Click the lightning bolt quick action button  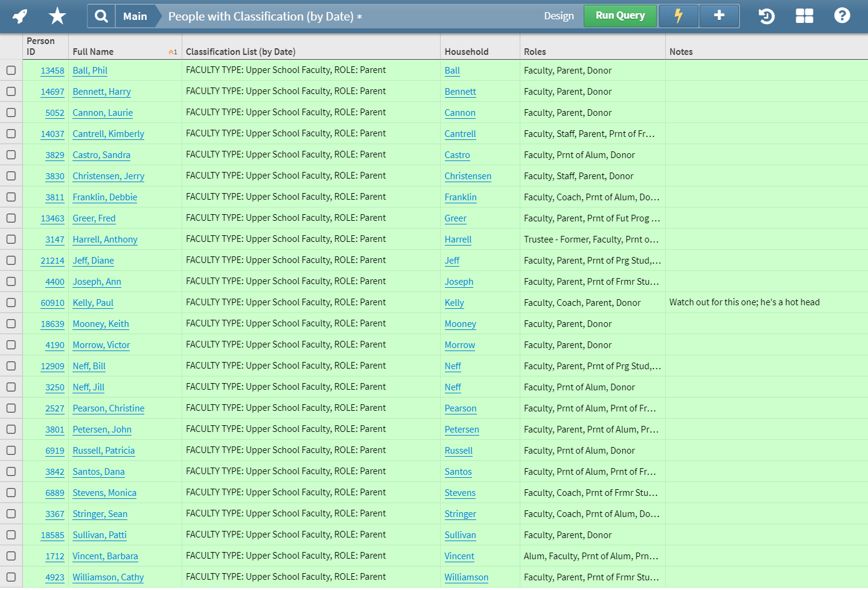pyautogui.click(x=678, y=16)
